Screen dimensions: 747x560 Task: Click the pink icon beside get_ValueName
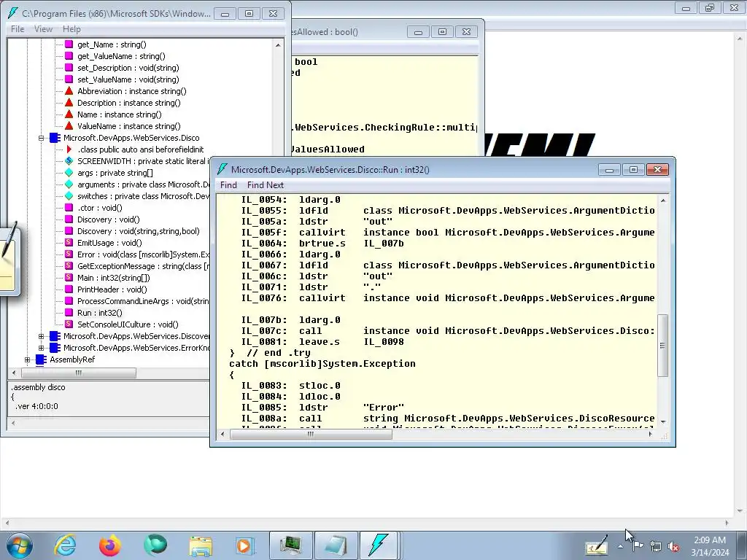69,56
